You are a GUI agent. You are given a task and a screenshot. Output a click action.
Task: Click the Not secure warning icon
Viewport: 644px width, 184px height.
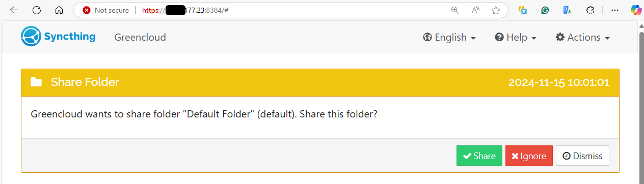pos(87,10)
